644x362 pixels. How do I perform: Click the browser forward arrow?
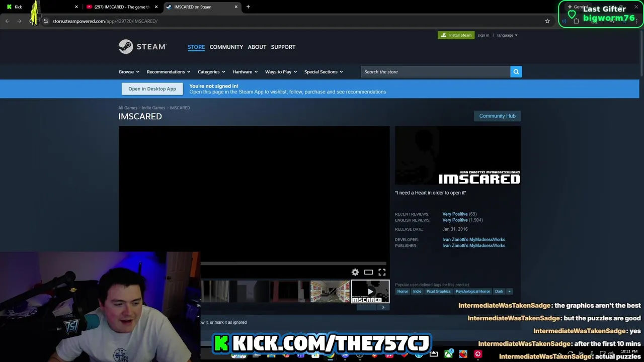click(x=19, y=21)
